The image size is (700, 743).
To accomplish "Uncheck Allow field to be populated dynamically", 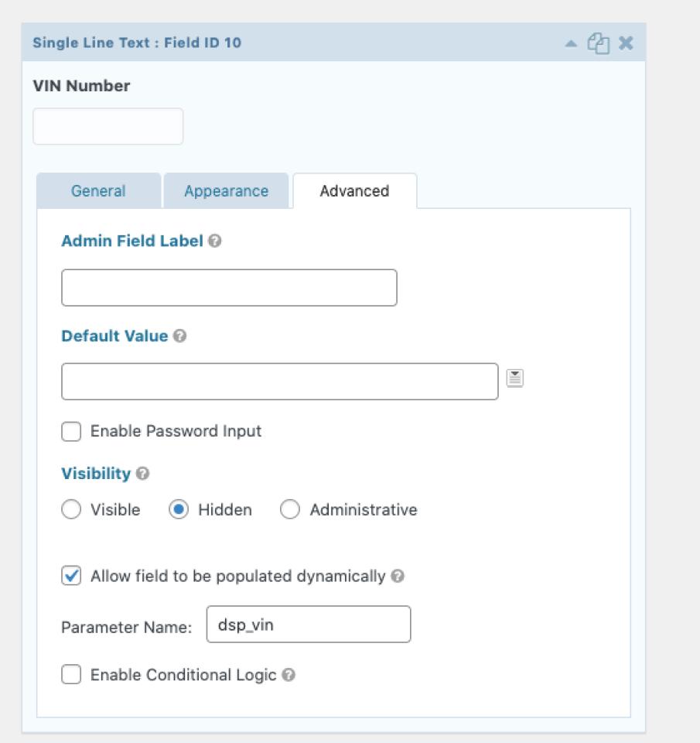I will click(x=71, y=577).
